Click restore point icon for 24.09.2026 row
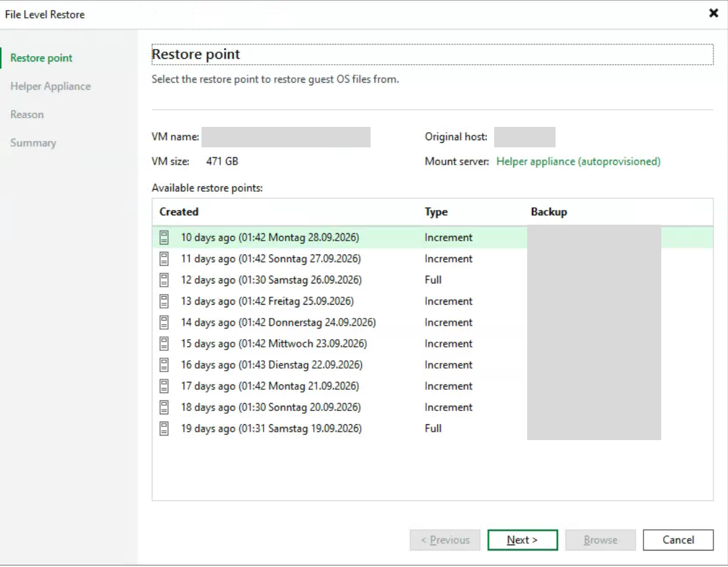The image size is (728, 567). (x=164, y=322)
